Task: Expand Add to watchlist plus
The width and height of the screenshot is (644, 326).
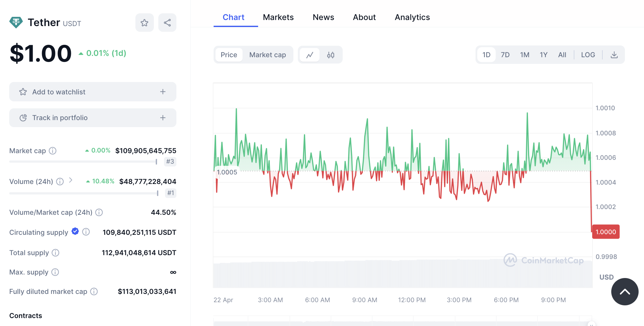Action: click(x=163, y=92)
